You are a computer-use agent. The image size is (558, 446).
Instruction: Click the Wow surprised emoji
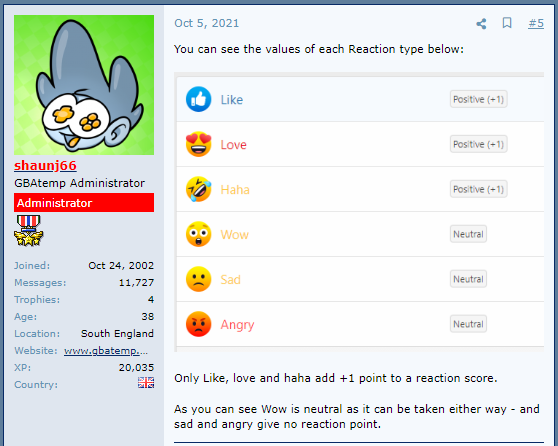(199, 234)
